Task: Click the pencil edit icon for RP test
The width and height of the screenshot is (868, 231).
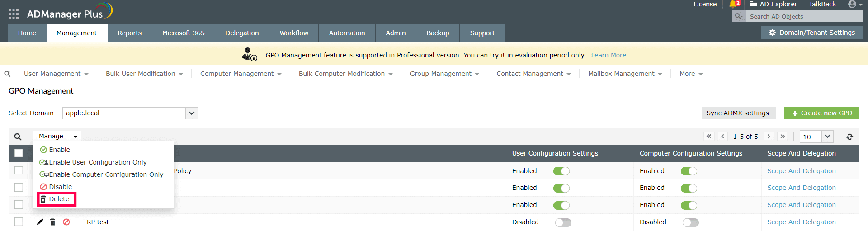Action: click(x=40, y=222)
